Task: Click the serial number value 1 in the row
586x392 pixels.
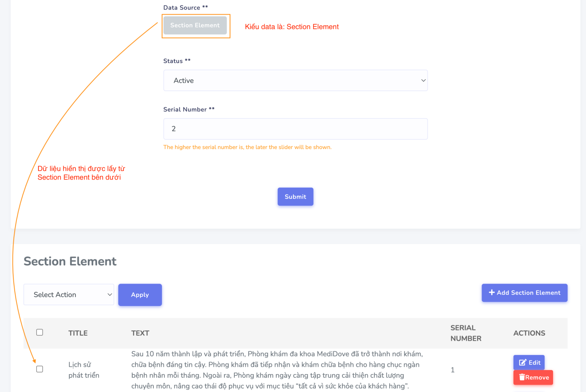Action: (453, 370)
